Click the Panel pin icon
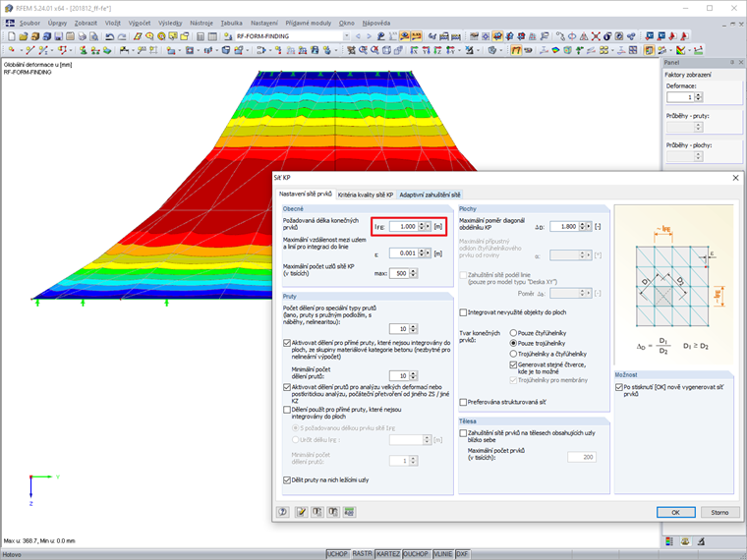This screenshot has height=560, width=747. coord(732,62)
